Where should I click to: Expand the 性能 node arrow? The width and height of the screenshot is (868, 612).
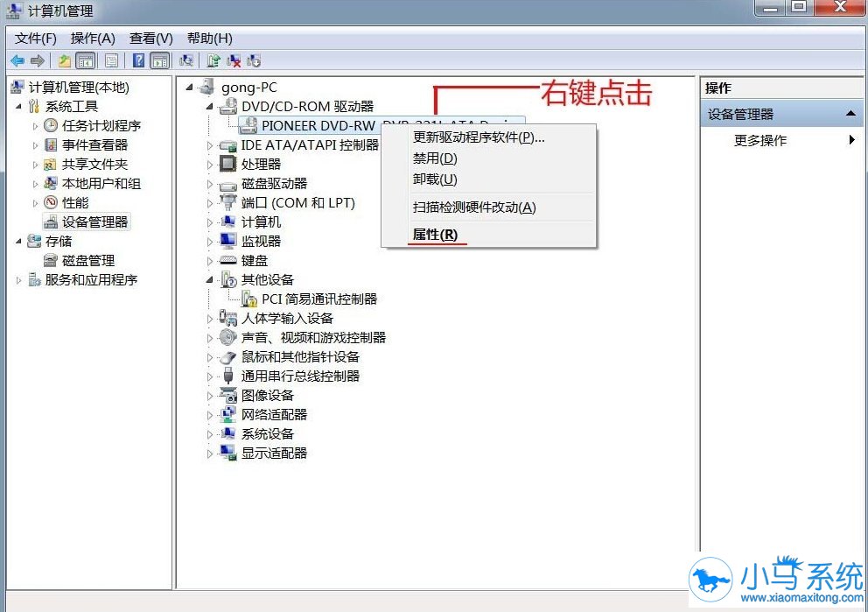(35, 203)
